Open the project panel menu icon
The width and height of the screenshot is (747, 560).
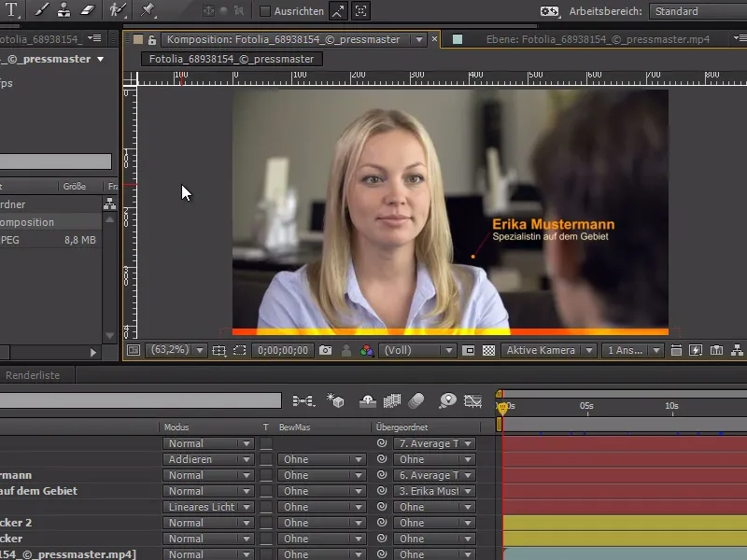tap(95, 38)
